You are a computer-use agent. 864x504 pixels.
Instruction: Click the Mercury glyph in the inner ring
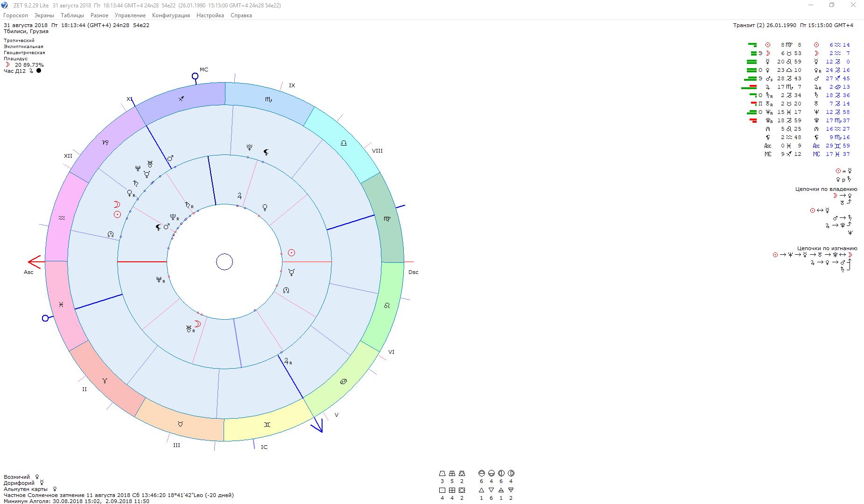point(292,272)
